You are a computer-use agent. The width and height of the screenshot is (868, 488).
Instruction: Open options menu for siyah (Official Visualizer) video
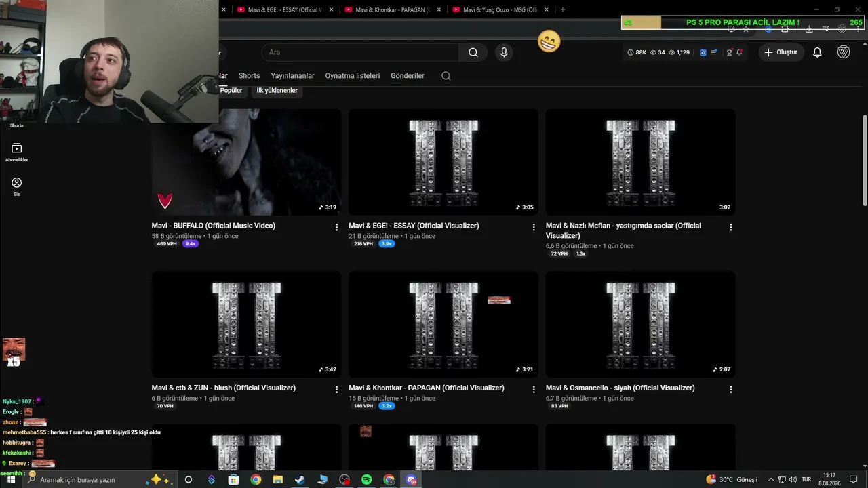click(730, 390)
